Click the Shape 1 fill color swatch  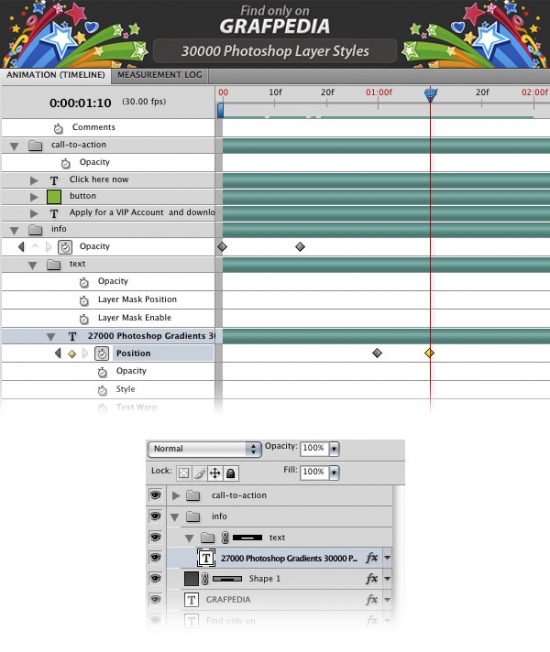pyautogui.click(x=191, y=579)
